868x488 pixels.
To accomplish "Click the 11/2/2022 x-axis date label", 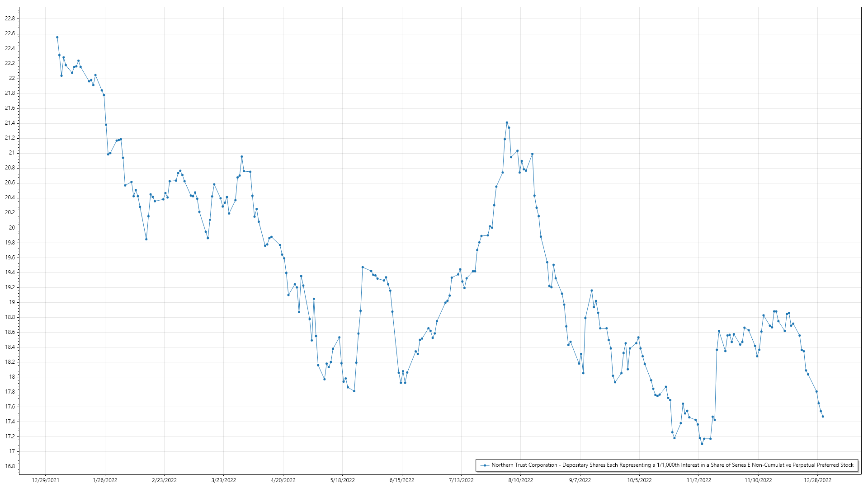I will pyautogui.click(x=698, y=480).
